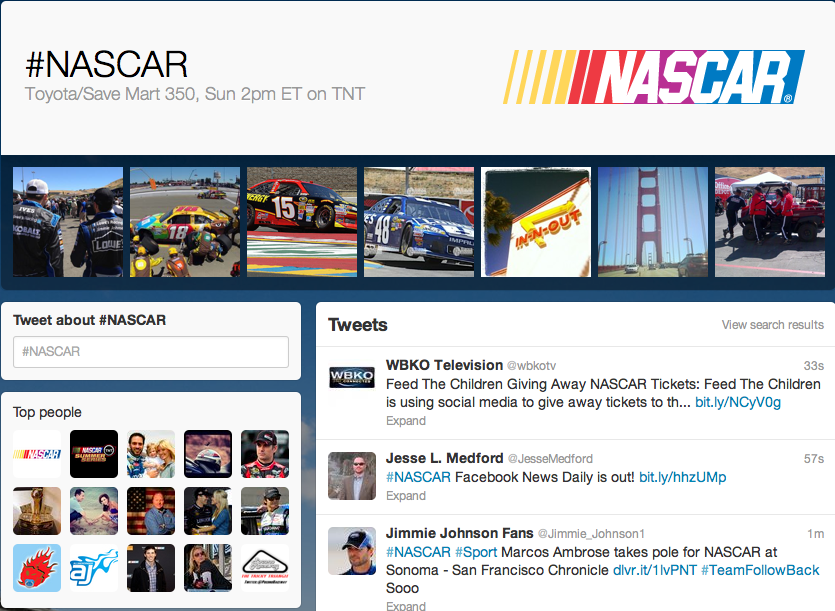Open the NASCAR Summer Series TNT avatar
Screen dimensions: 835x611
coord(94,454)
